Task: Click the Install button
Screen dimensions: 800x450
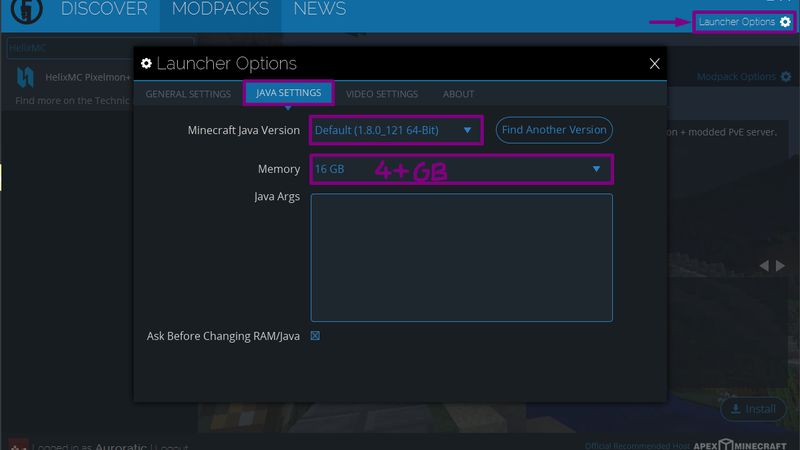Action: (x=753, y=409)
